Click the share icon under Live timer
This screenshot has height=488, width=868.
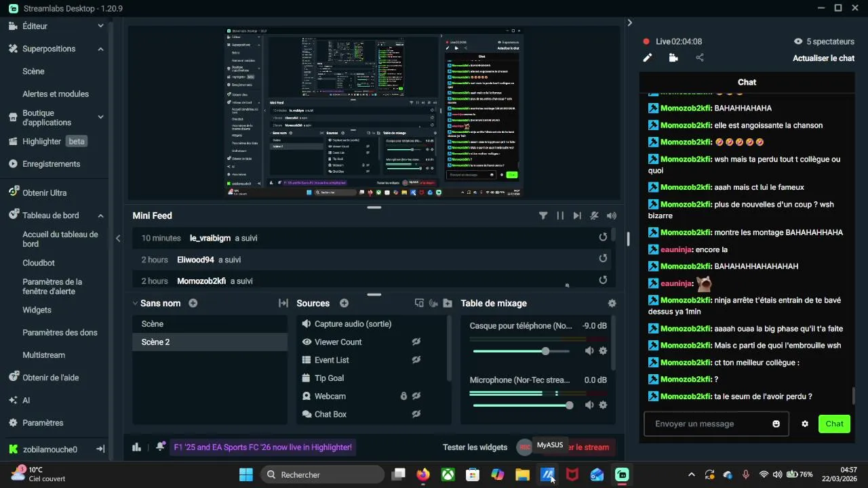click(700, 58)
